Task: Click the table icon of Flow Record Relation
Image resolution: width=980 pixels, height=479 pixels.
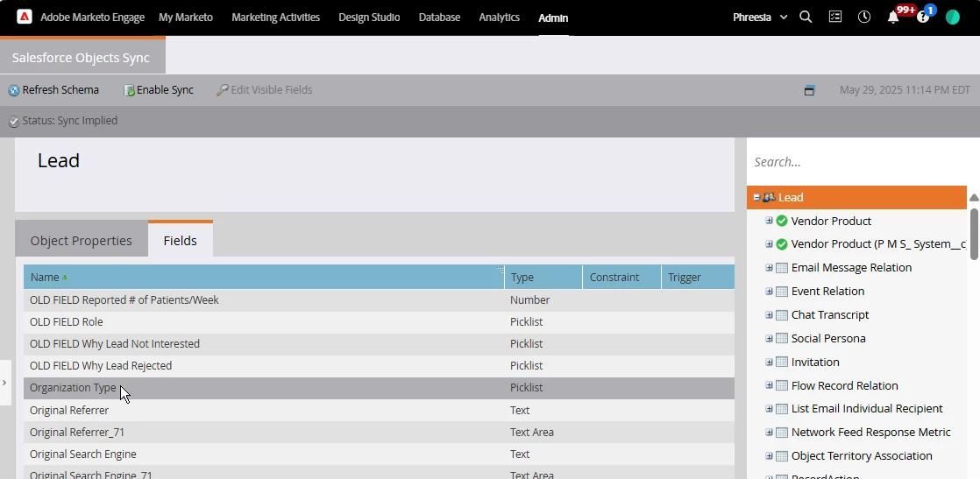Action: [x=782, y=386]
